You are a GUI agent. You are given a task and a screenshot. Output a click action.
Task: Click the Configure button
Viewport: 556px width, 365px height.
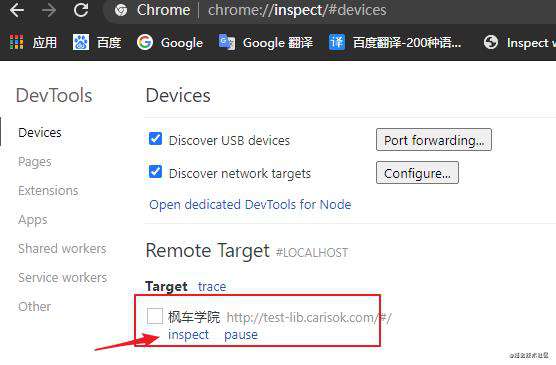417,173
